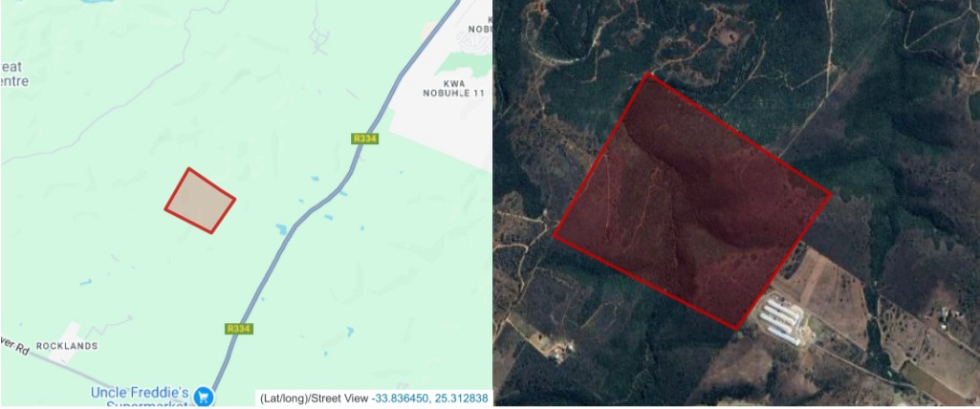Click the blue pond beside the R334 road
Viewport: 980px width, 409px height.
[282, 229]
